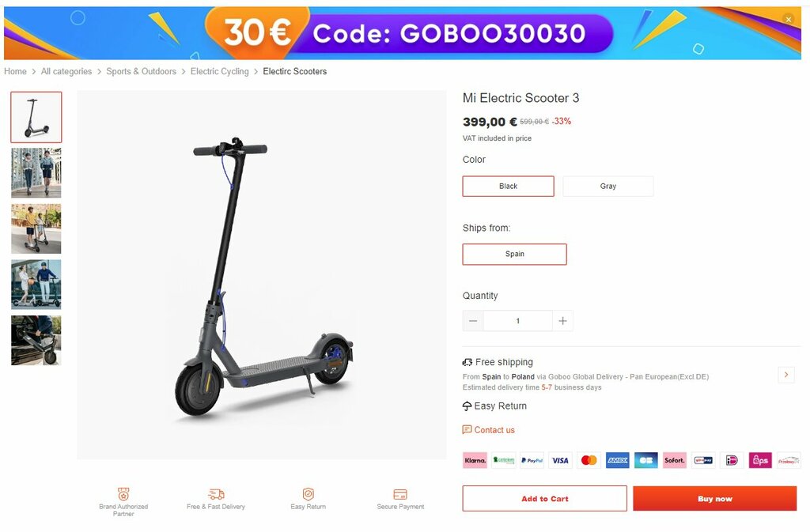The width and height of the screenshot is (810, 532).
Task: Click the PayPal payment icon
Action: (532, 460)
